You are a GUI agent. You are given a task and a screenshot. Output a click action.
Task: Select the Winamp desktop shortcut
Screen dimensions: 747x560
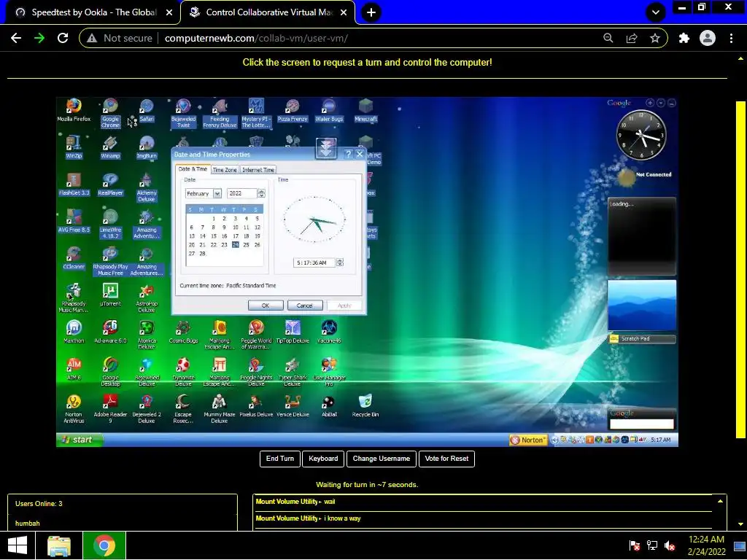click(110, 147)
